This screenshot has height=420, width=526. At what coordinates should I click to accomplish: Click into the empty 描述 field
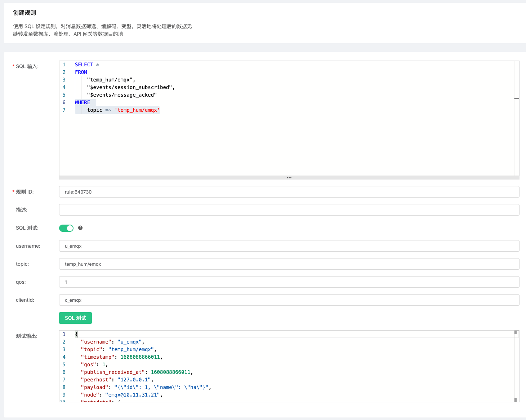(x=289, y=210)
